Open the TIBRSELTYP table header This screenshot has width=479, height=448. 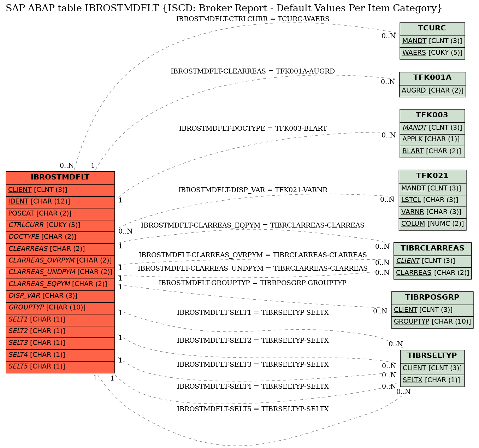click(432, 356)
